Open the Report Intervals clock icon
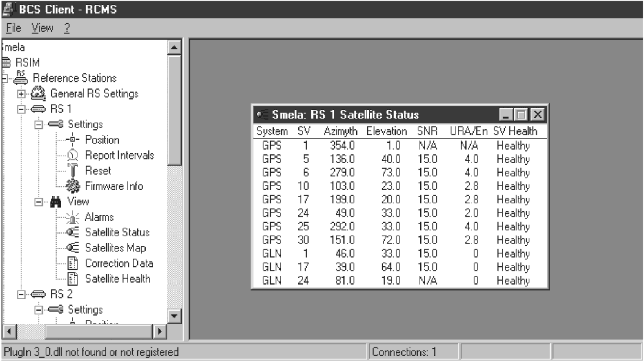This screenshot has width=644, height=362. (x=73, y=155)
